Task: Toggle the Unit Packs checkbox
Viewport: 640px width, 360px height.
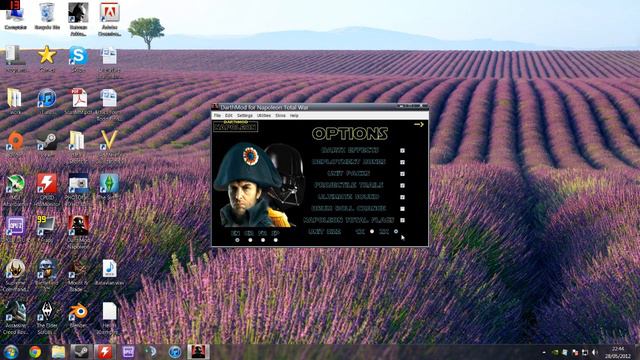Action: click(402, 174)
